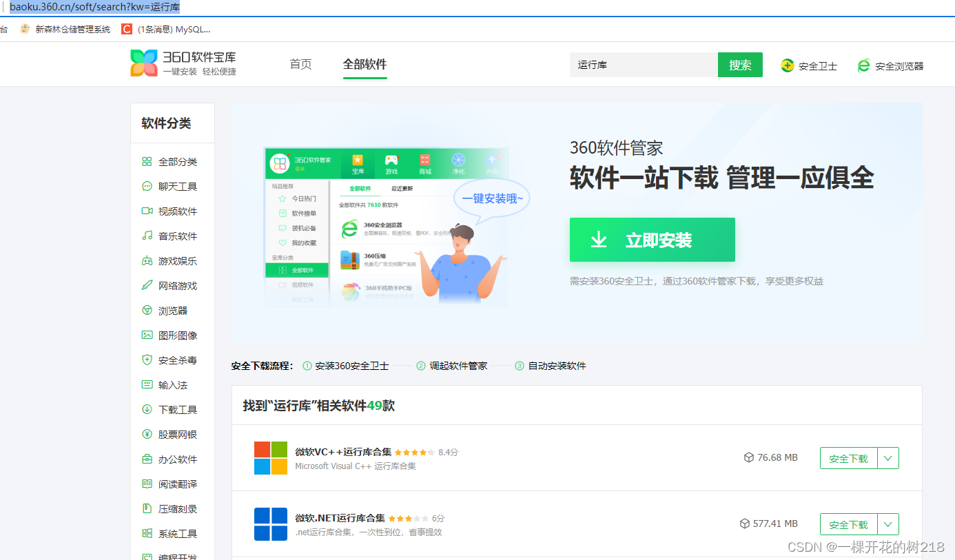Expand dropdown arrow next to VC++ 安全下载
The height and width of the screenshot is (560, 955).
888,458
